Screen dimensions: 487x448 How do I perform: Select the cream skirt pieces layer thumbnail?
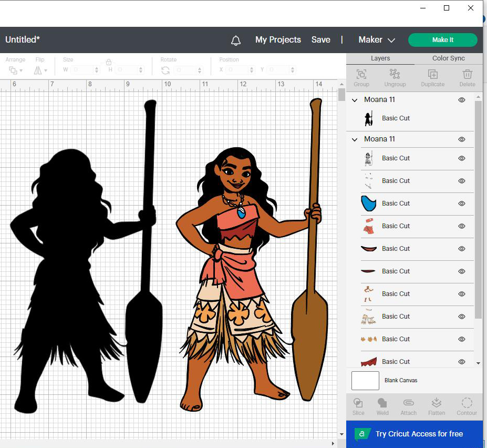[x=369, y=317]
